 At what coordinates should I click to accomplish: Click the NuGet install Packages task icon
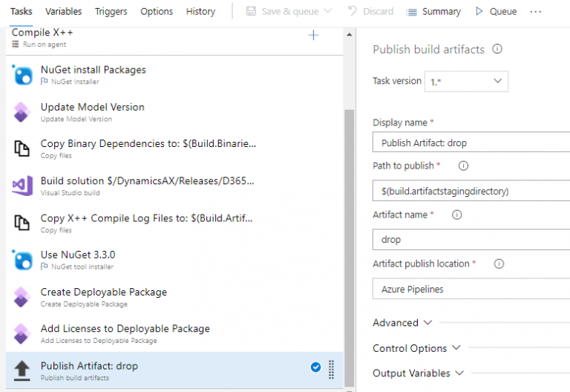22,75
